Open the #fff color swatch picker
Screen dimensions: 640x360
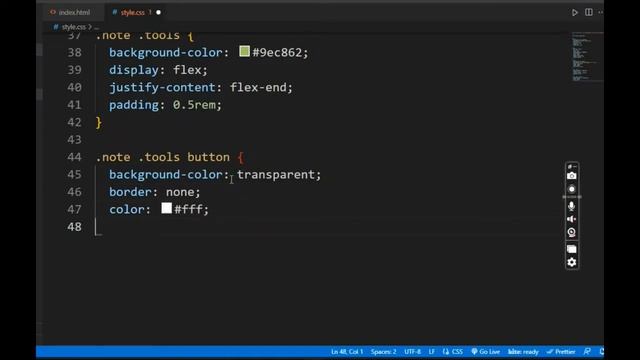167,208
